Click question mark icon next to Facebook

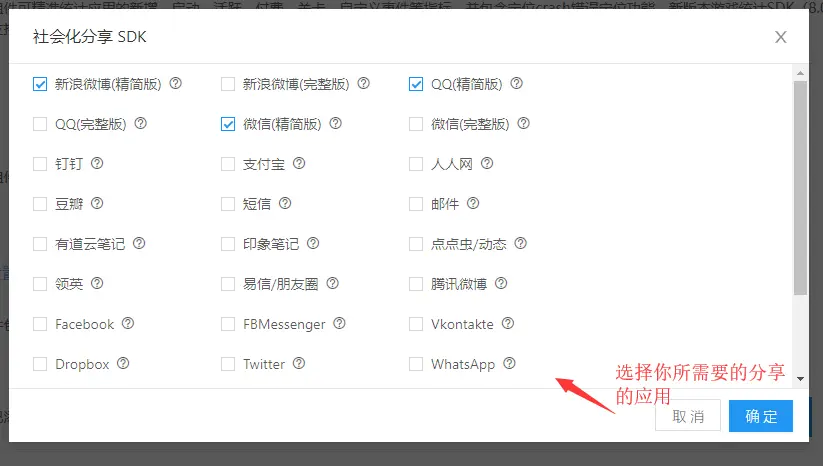coord(128,323)
